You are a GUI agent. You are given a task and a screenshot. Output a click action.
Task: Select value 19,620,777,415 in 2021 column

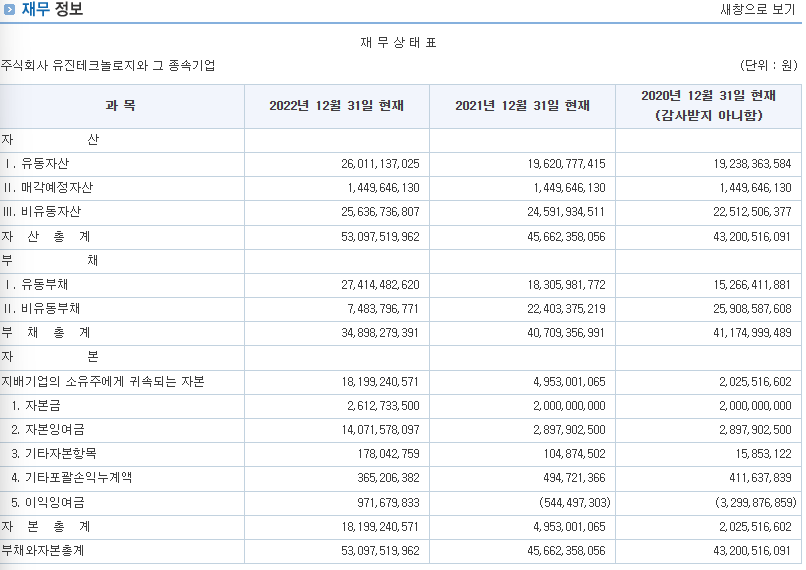point(566,164)
